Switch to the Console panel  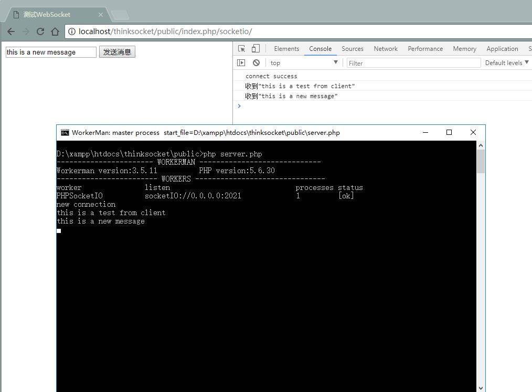click(320, 49)
